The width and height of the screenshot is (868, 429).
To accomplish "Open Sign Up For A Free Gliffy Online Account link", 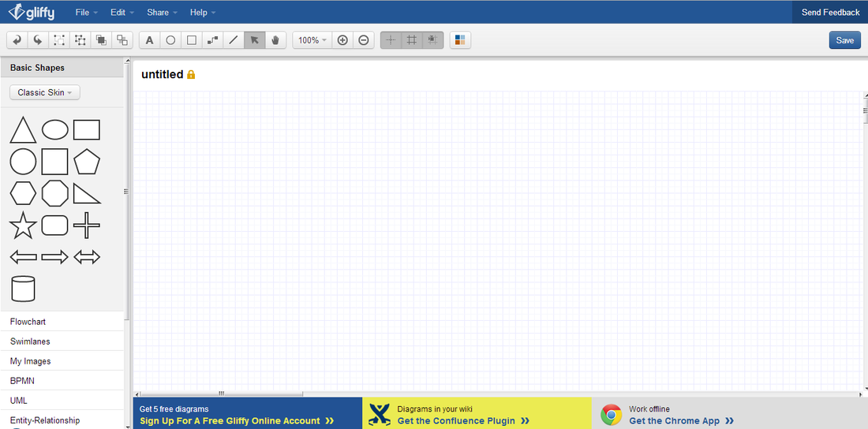I will (x=237, y=420).
